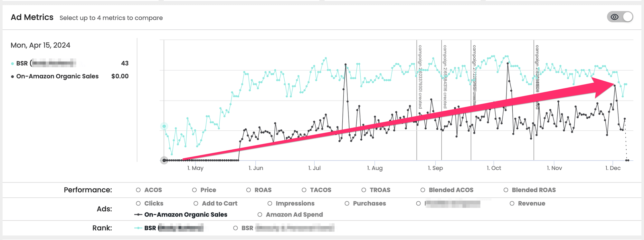Click the chart start point at April 15
This screenshot has width=644, height=240.
click(164, 160)
